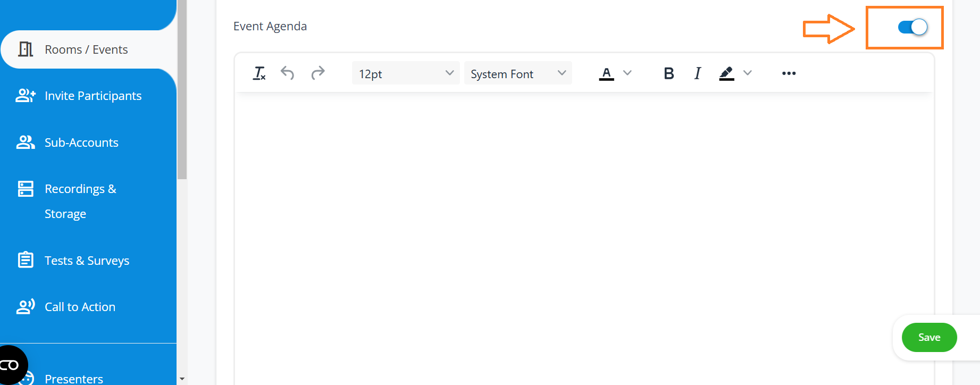Open the 12pt font size dropdown
This screenshot has width=980, height=385.
click(x=405, y=73)
